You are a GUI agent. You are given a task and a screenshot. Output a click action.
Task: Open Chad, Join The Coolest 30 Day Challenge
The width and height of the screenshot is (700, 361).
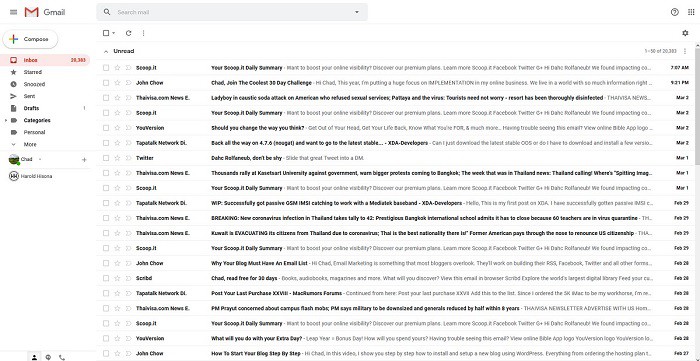click(261, 83)
